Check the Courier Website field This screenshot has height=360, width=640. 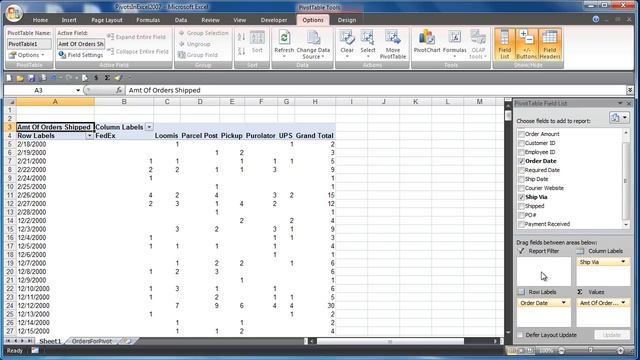(x=521, y=188)
